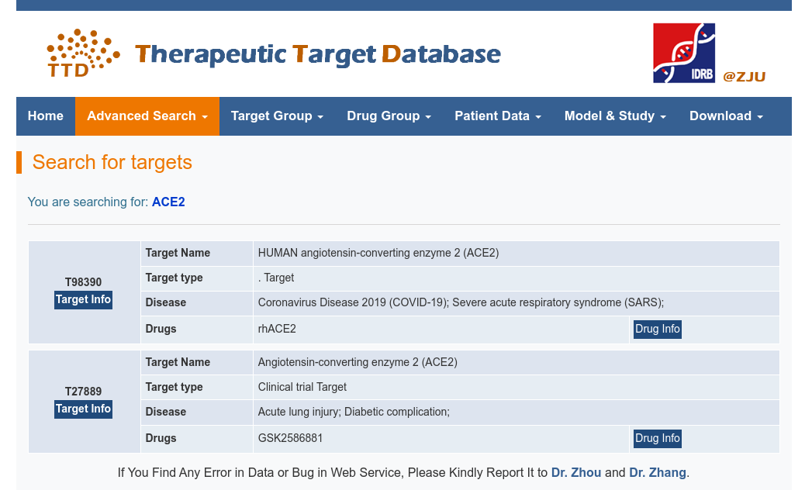Open Target Info for T27889
812x504 pixels.
point(84,409)
